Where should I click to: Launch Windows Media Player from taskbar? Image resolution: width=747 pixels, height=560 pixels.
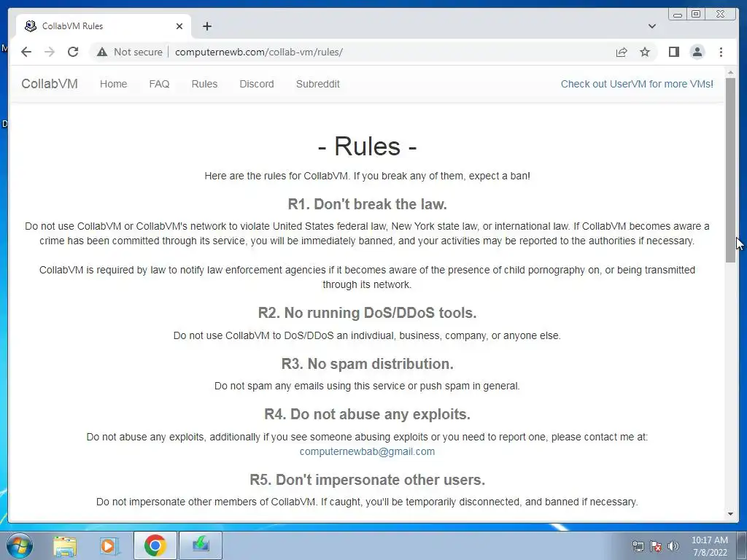(x=109, y=545)
